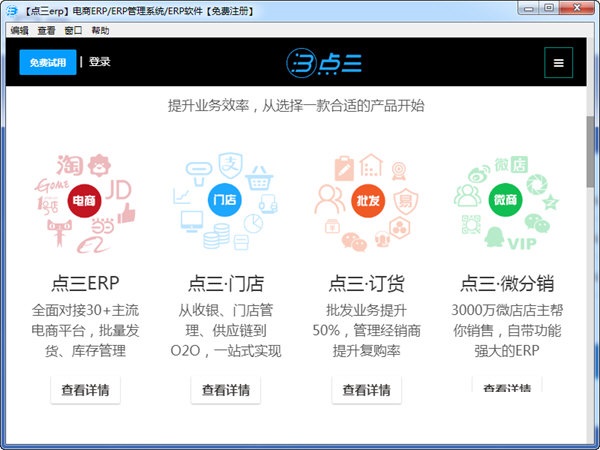Image resolution: width=600 pixels, height=450 pixels.
Task: Open the hamburger menu icon
Action: pyautogui.click(x=558, y=62)
